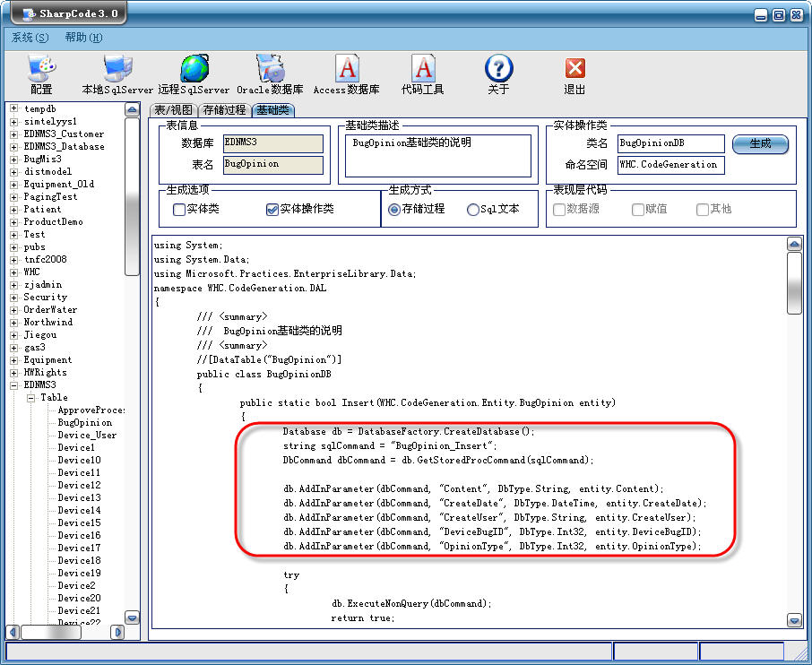812x665 pixels.
Task: Uncheck the 实体操作类 checkbox
Action: tap(272, 209)
